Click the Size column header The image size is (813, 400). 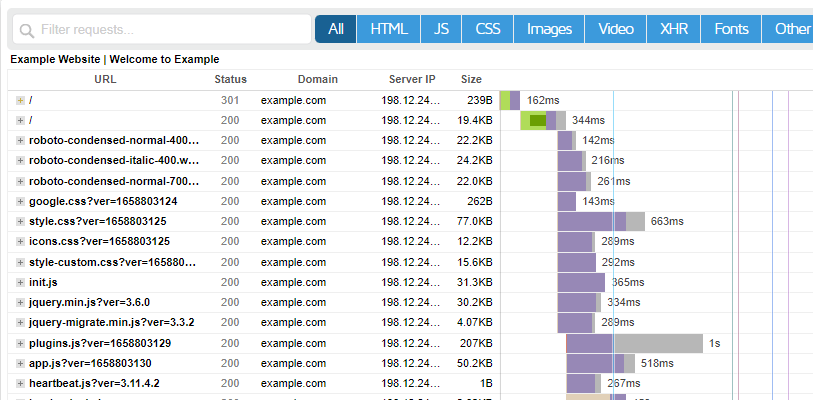(x=471, y=79)
